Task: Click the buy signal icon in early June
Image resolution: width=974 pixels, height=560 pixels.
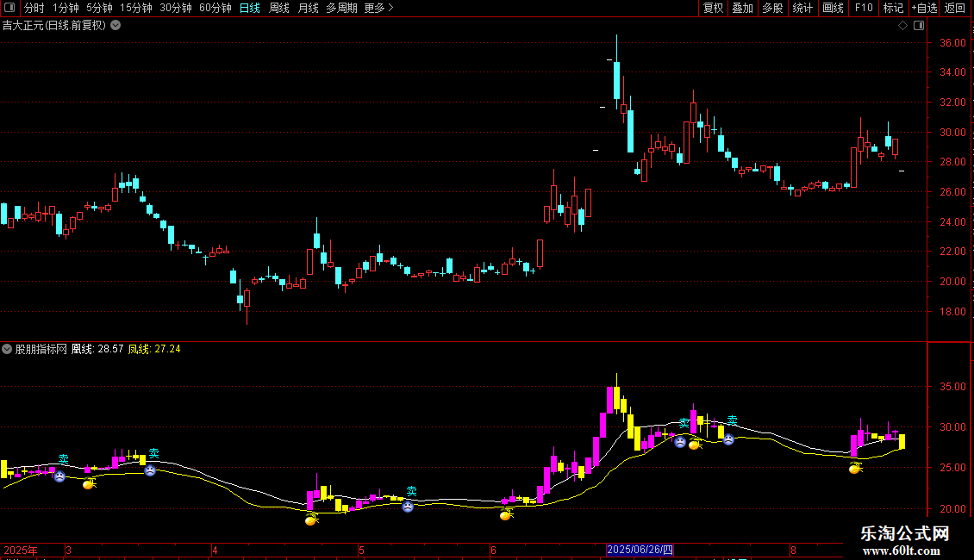Action: point(506,513)
